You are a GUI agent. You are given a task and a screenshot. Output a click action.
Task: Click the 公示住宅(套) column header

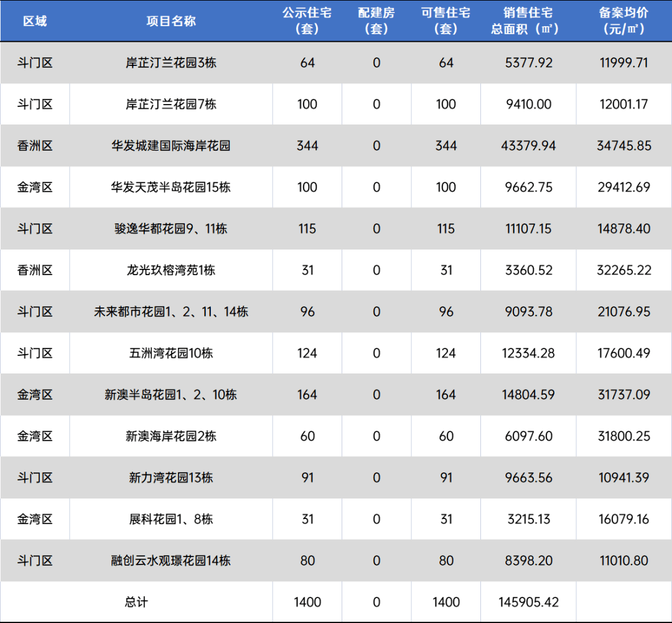[307, 21]
